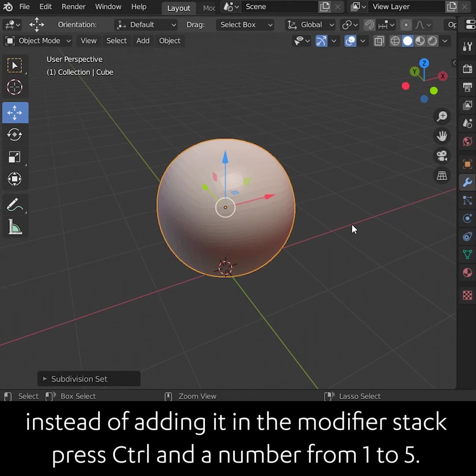Select the Measure tool

point(15,227)
